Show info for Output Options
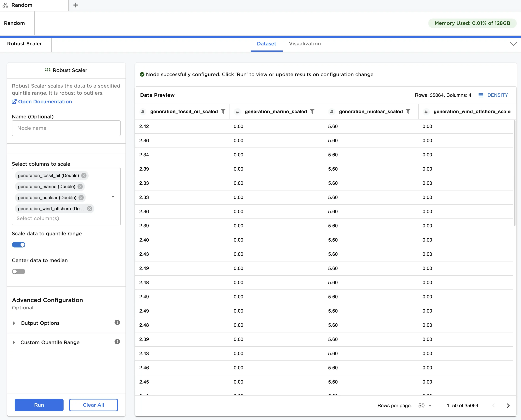This screenshot has width=521, height=420. (117, 322)
